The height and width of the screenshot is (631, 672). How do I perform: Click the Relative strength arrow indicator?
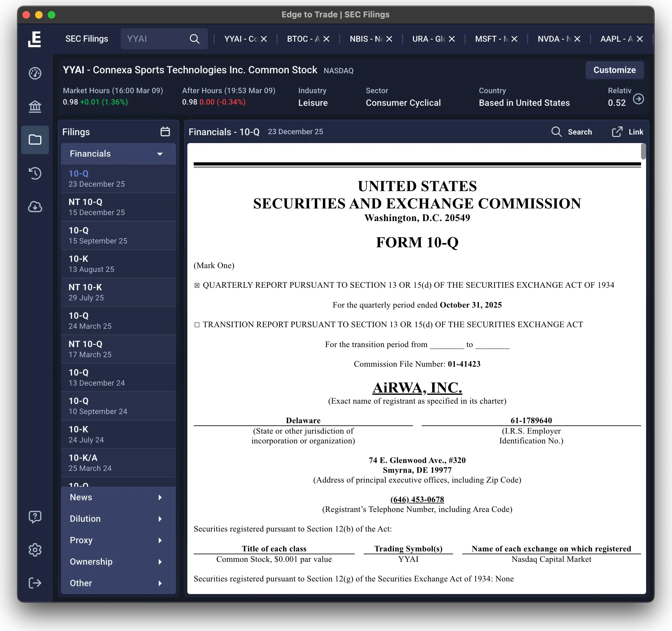639,99
